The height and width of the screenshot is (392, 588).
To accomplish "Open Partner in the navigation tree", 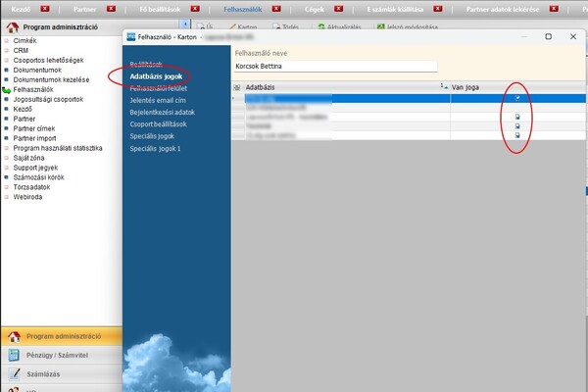I will pyautogui.click(x=24, y=119).
